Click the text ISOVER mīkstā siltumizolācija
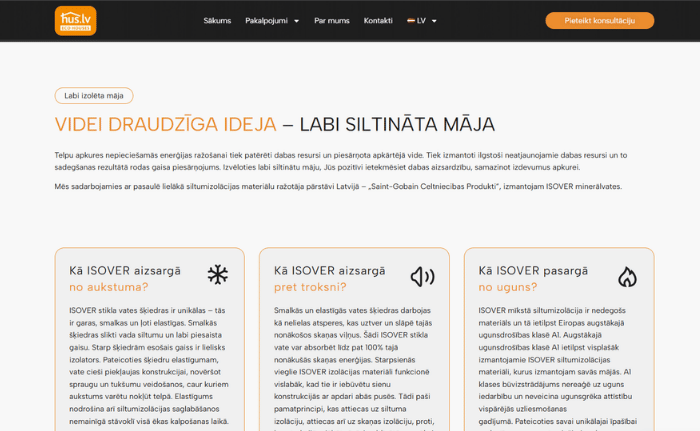Image resolution: width=700 pixels, height=431 pixels. (531, 310)
